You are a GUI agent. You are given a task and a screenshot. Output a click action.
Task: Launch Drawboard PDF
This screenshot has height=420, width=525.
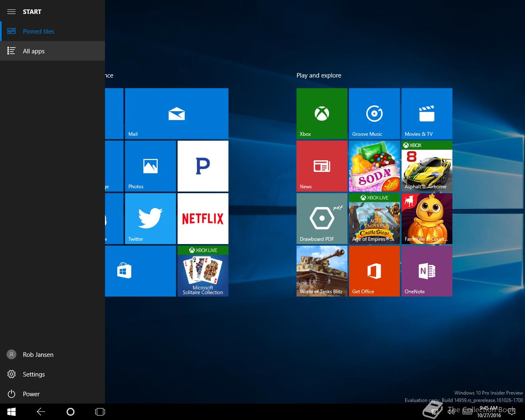pos(322,219)
